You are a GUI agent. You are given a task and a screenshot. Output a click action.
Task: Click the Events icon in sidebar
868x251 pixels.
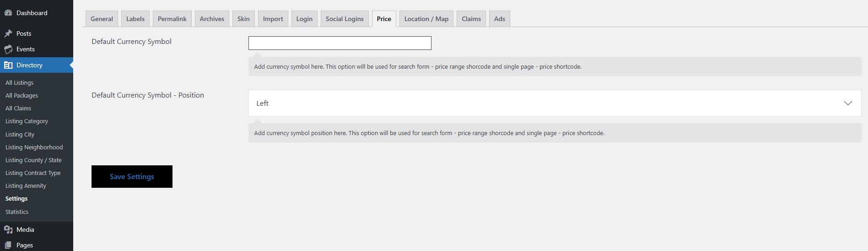[8, 49]
